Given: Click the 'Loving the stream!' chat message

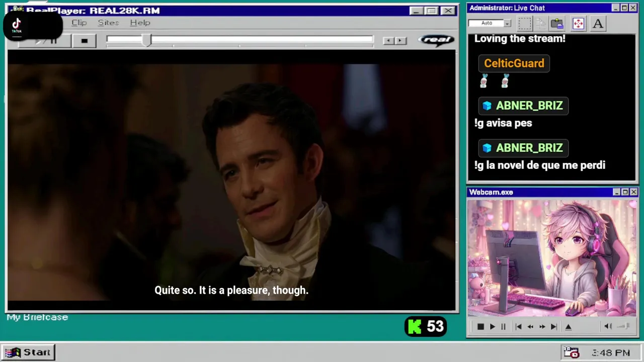Looking at the screenshot, I should (x=520, y=39).
